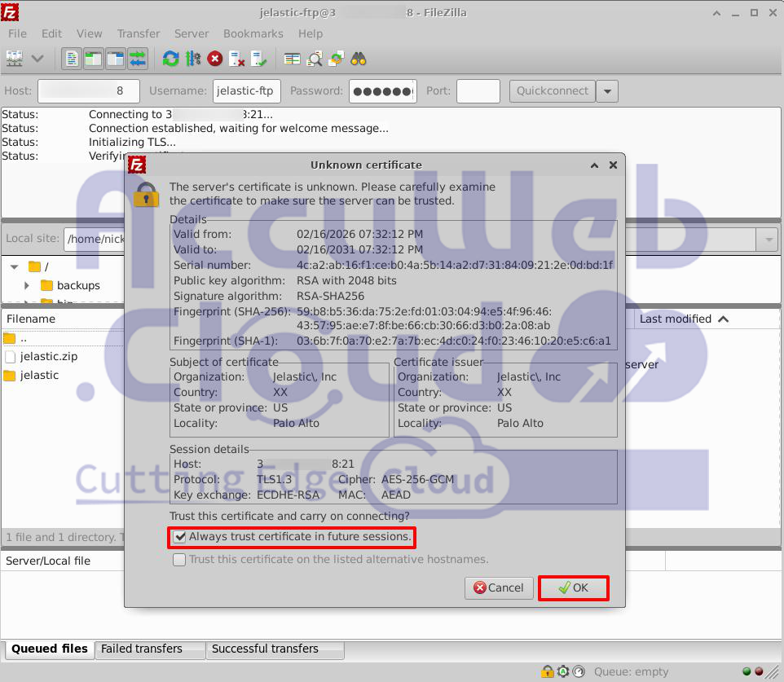Open the Bookmarks menu
This screenshot has height=682, width=784.
coord(253,33)
